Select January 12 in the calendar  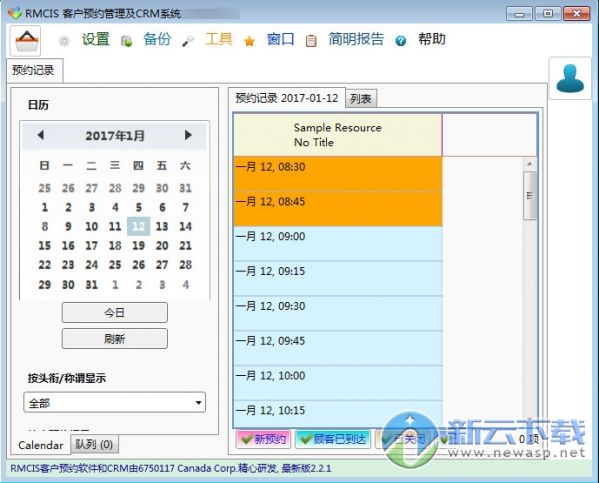pos(138,226)
